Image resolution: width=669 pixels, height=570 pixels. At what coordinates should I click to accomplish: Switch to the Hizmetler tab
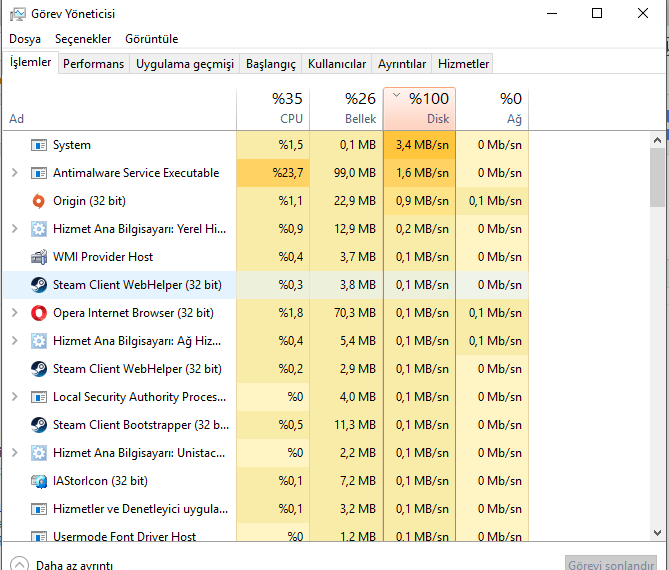pos(463,64)
